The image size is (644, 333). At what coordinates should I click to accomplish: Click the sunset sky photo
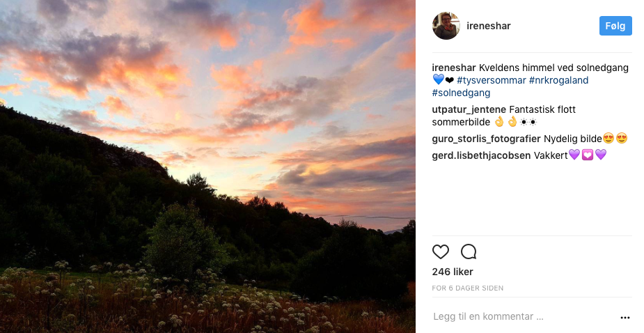(207, 166)
